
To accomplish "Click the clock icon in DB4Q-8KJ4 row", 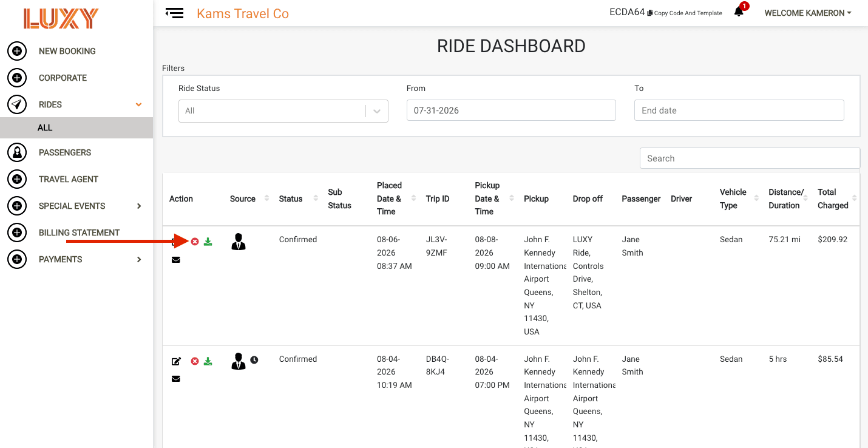I will pyautogui.click(x=254, y=360).
